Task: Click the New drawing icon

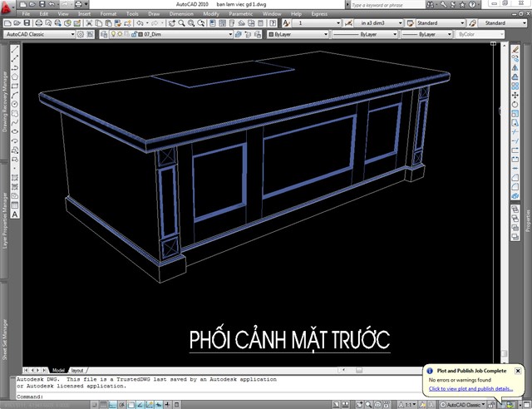Action: (7, 23)
